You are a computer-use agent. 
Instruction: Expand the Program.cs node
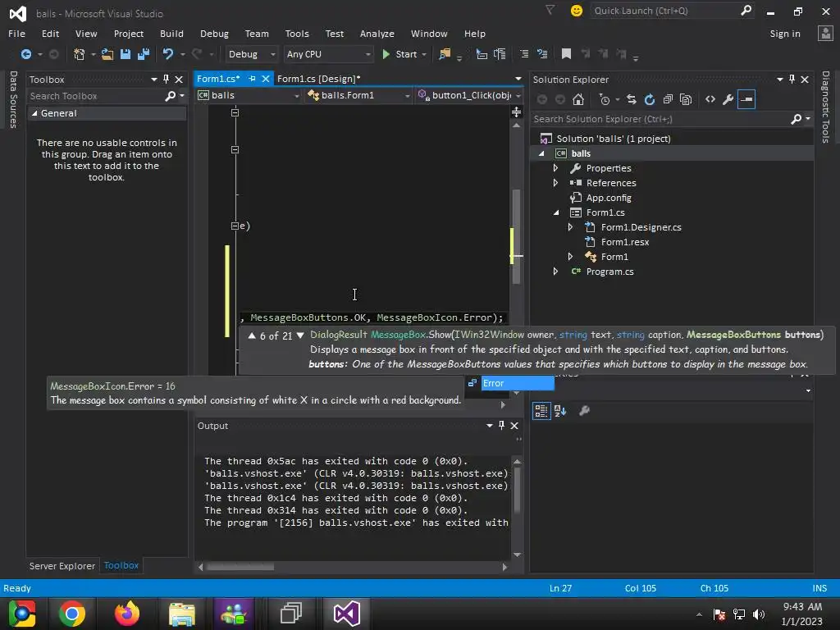(x=556, y=272)
